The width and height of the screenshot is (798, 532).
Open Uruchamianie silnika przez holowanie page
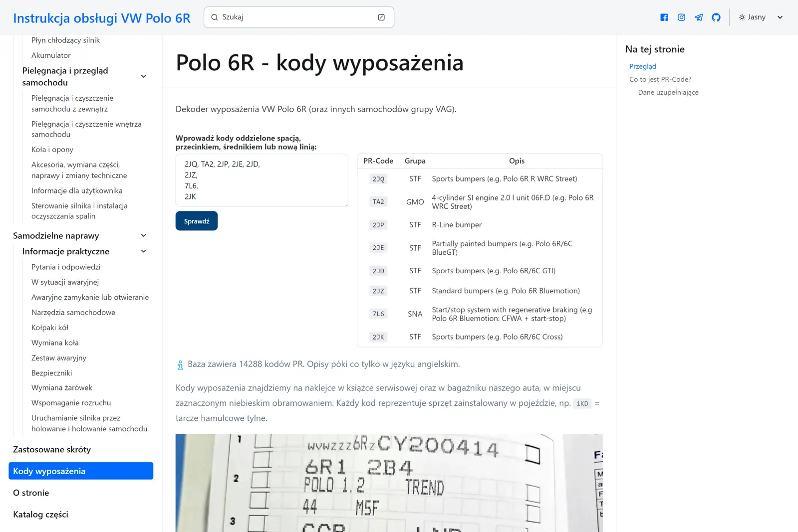[x=89, y=423]
